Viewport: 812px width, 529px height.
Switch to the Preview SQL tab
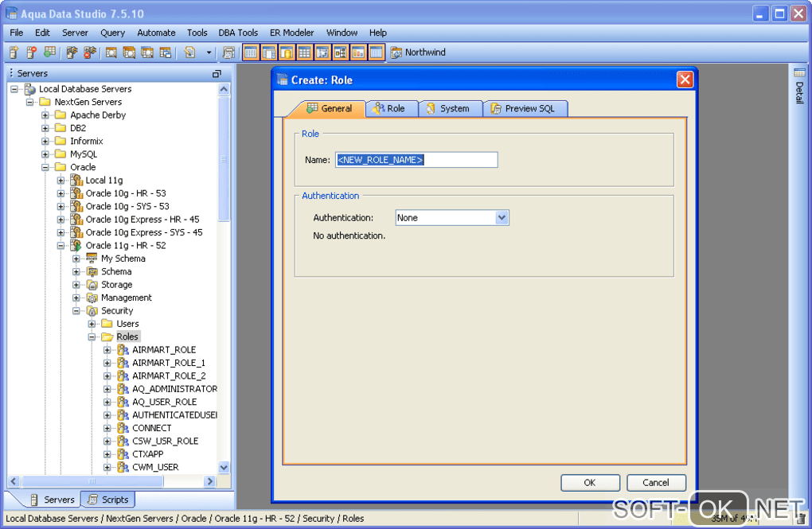525,109
